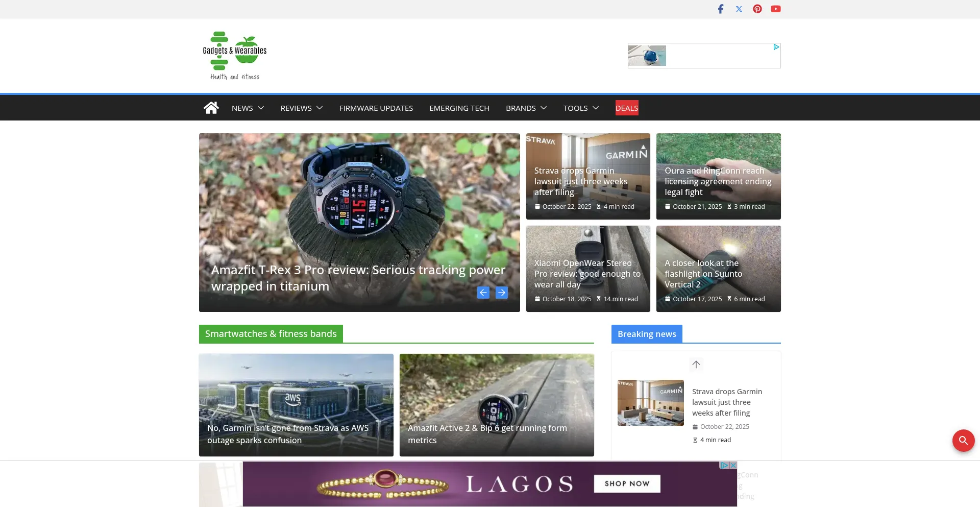The width and height of the screenshot is (980, 507).
Task: Go to previous slide in featured slider
Action: 483,293
